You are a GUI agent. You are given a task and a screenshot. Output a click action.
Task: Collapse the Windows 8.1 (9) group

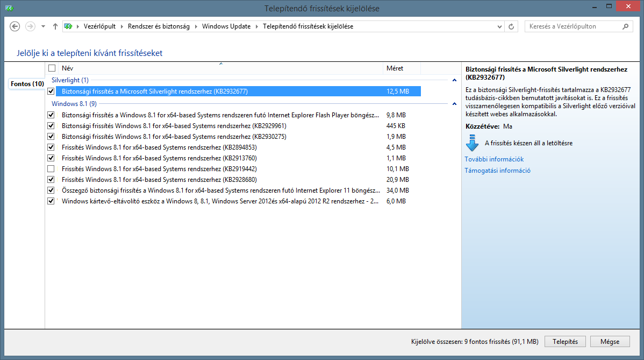pyautogui.click(x=454, y=103)
